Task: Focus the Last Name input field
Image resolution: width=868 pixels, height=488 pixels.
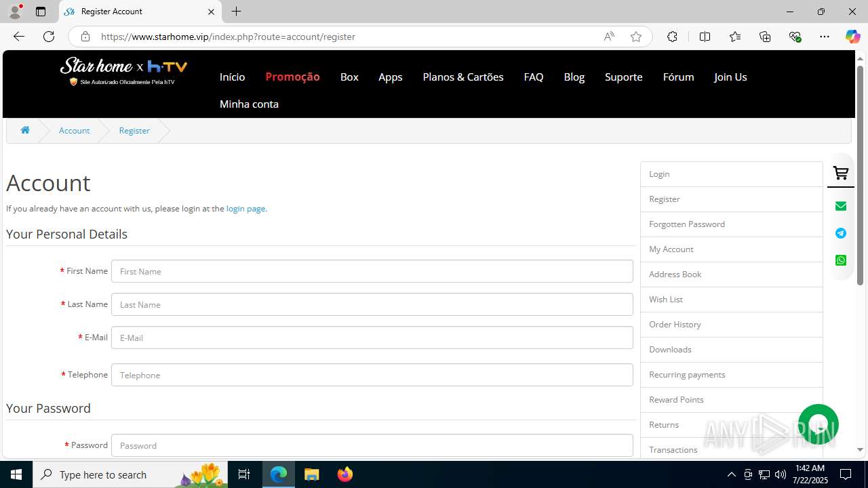Action: (x=372, y=304)
